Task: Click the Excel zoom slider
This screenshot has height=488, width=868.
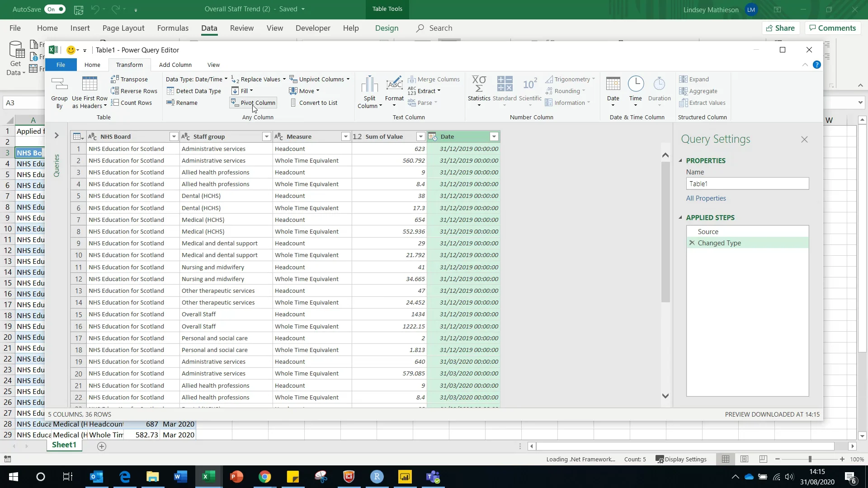Action: point(810,459)
